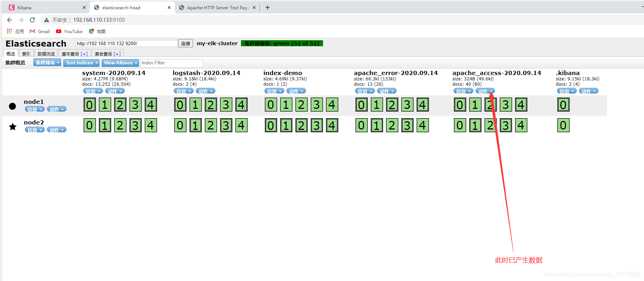The image size is (644, 281).
Task: Open a new browser tab
Action: 268,7
